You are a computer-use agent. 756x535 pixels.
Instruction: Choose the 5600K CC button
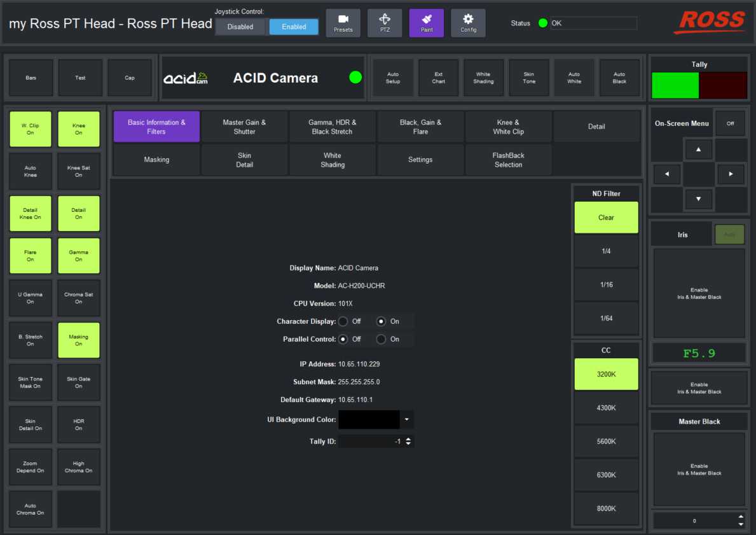606,441
